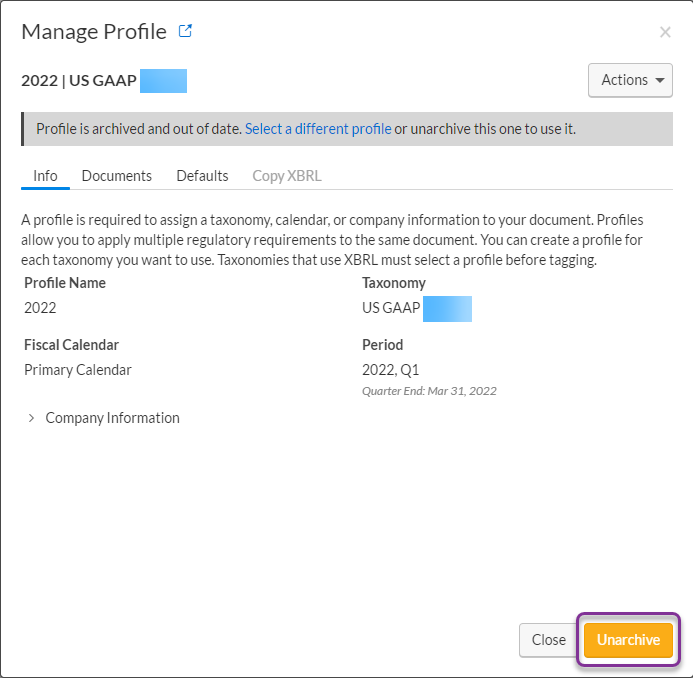Viewport: 693px width, 678px height.
Task: Select the Primary Calendar text
Action: click(78, 370)
